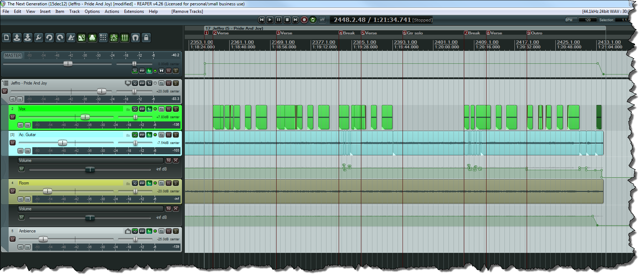This screenshot has width=644, height=279.
Task: Stop playback in the transport bar
Action: (287, 20)
